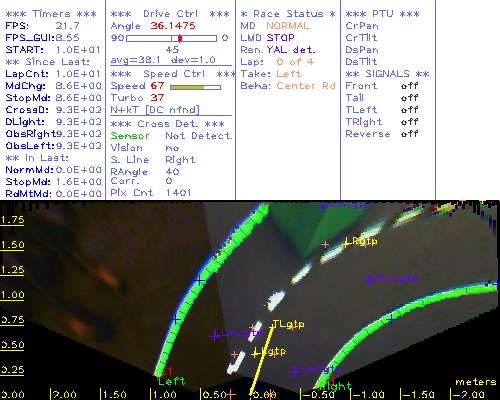Click the red marker on Angle slider
The width and height of the screenshot is (500, 400).
click(x=180, y=38)
